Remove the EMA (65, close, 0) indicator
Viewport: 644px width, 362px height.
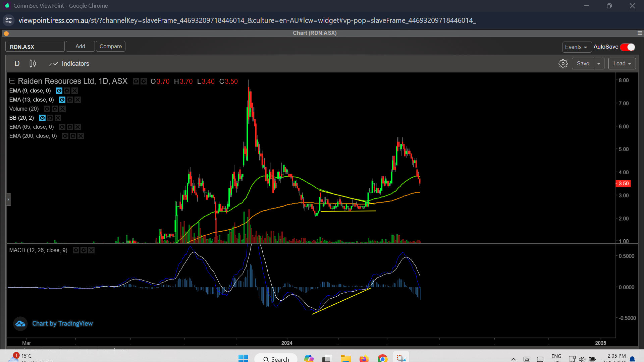pyautogui.click(x=77, y=127)
